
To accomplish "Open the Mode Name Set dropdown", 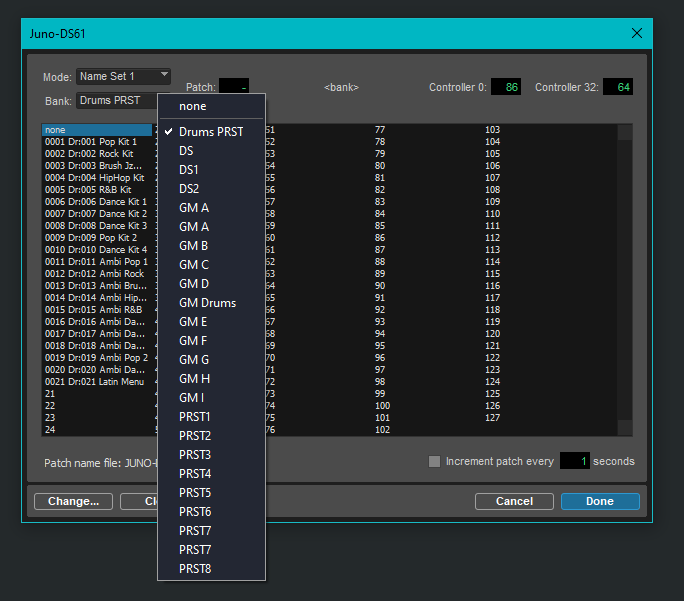I will pos(123,76).
